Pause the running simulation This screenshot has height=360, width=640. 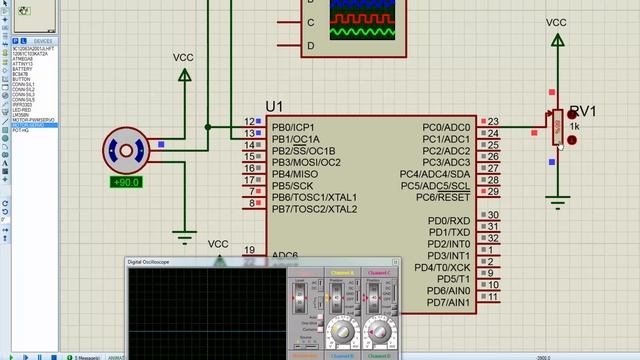pyautogui.click(x=40, y=357)
